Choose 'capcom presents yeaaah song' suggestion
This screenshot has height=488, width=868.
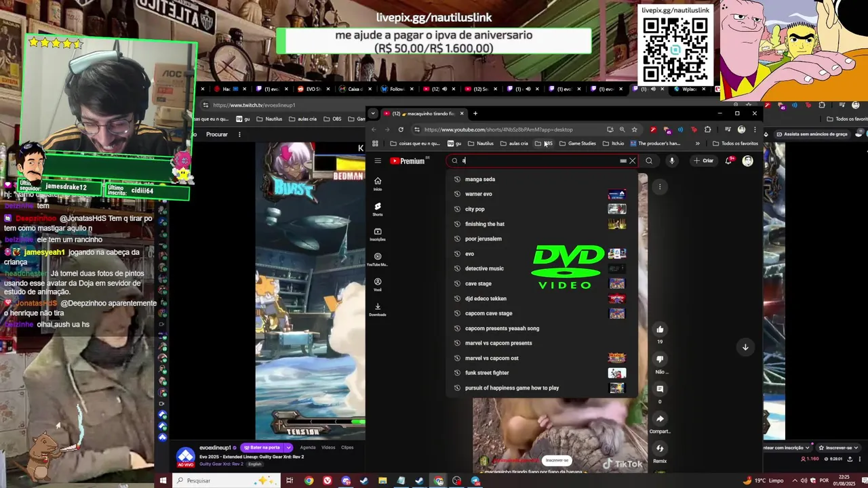tap(541, 328)
